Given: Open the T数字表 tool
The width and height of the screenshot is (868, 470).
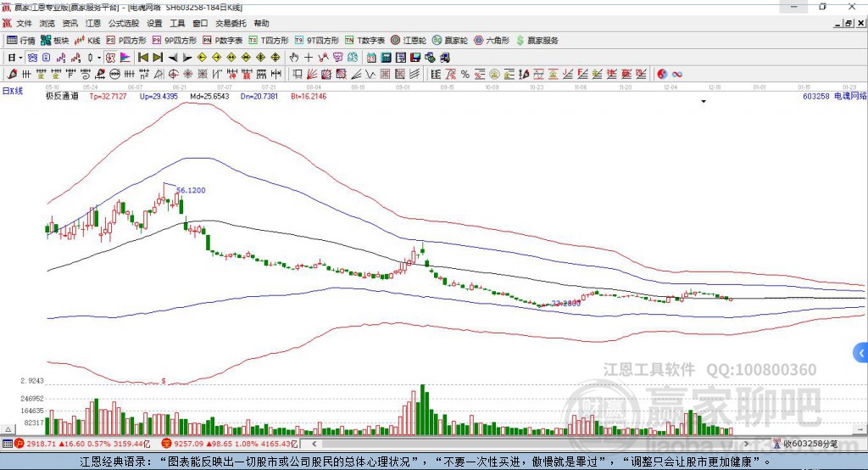Looking at the screenshot, I should pos(364,41).
